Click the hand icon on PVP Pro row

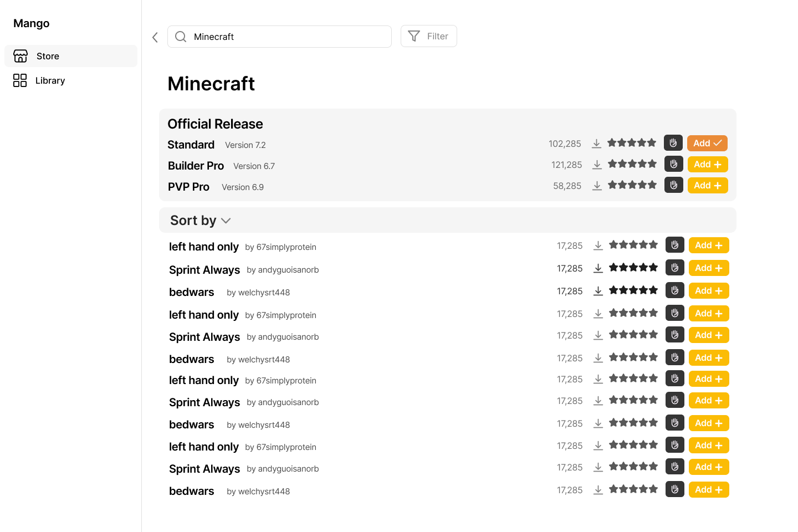pyautogui.click(x=674, y=185)
